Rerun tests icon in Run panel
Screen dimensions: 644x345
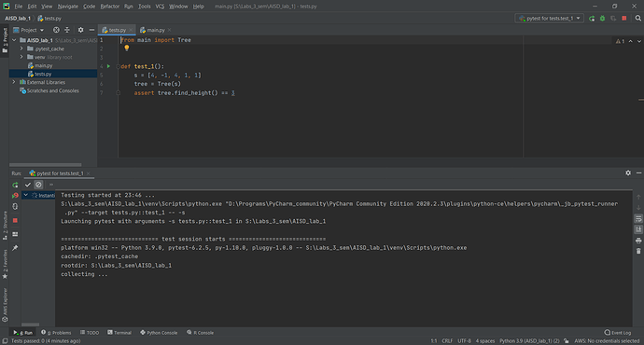click(15, 185)
